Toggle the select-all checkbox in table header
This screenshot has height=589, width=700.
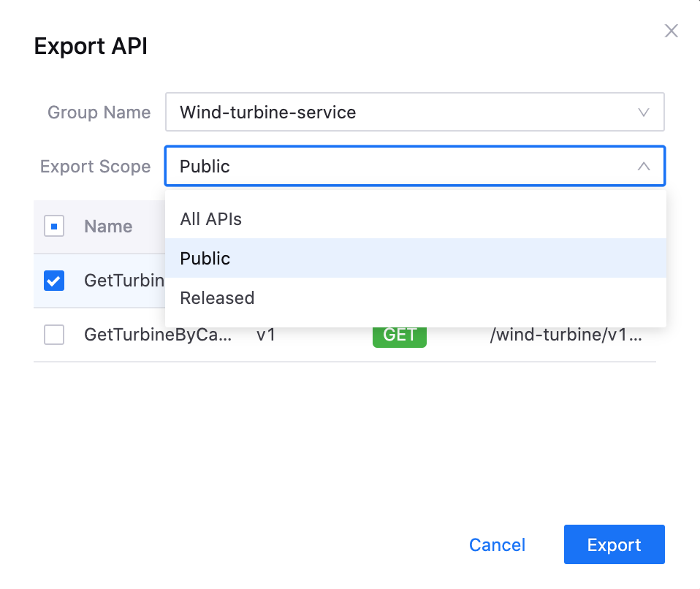[x=54, y=227]
